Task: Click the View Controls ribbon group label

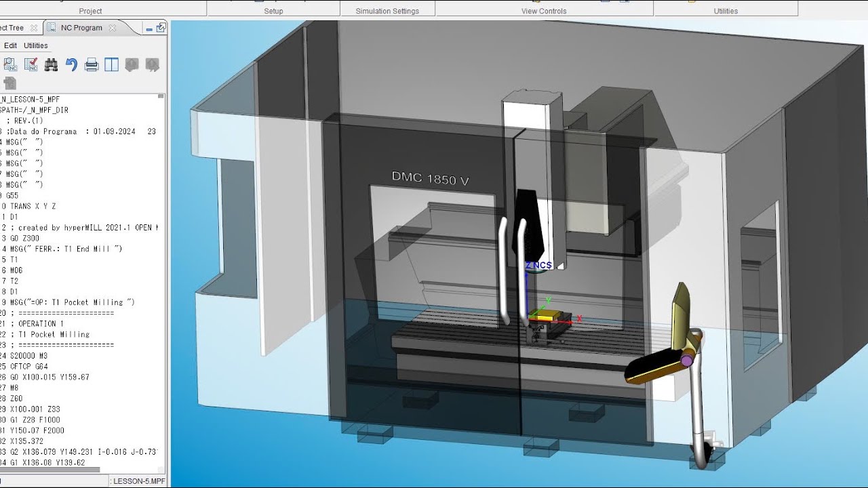Action: [x=544, y=11]
